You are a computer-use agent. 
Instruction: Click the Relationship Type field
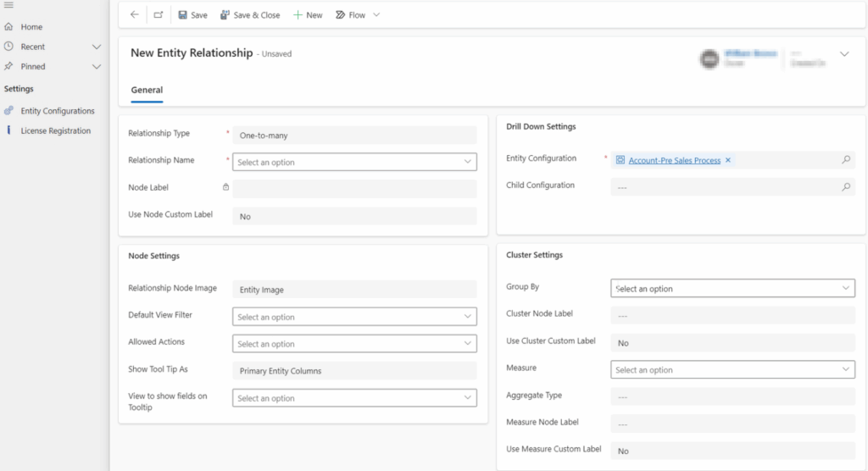(x=354, y=135)
